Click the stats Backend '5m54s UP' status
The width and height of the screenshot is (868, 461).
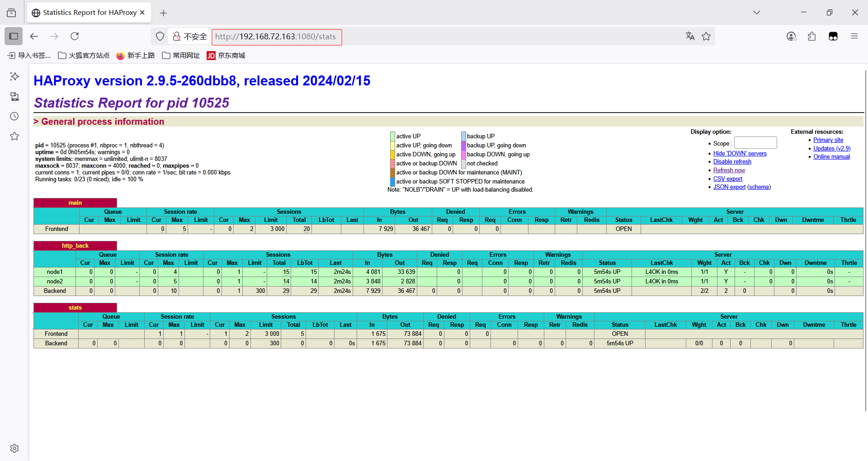point(620,343)
